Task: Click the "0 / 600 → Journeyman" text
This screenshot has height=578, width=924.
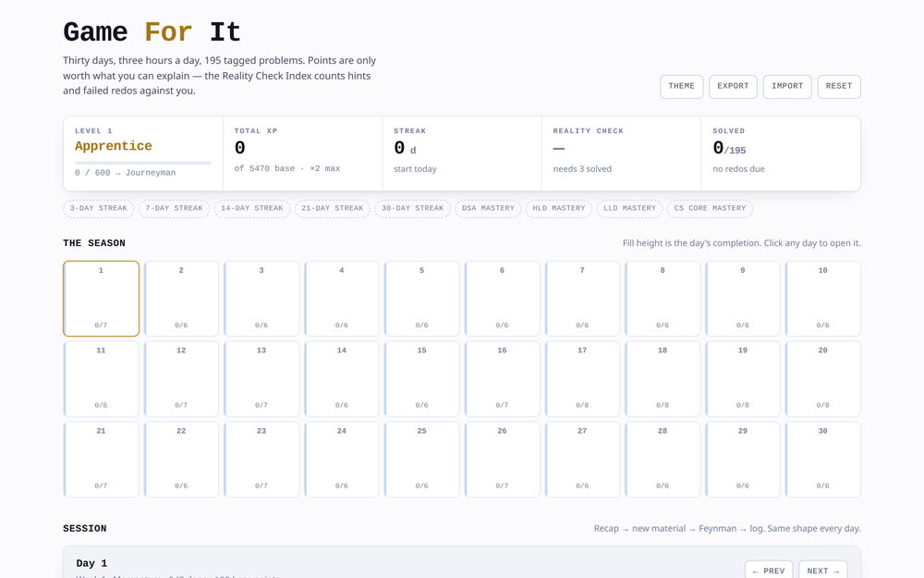Action: point(125,173)
